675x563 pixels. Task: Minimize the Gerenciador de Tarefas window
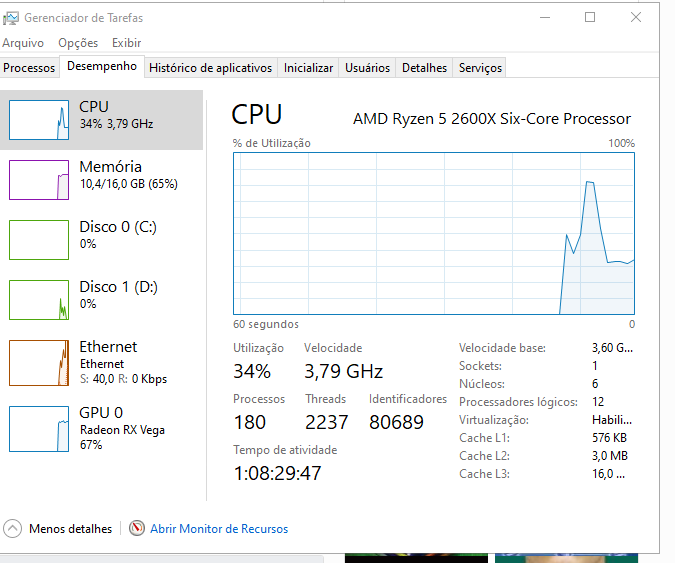click(x=545, y=18)
